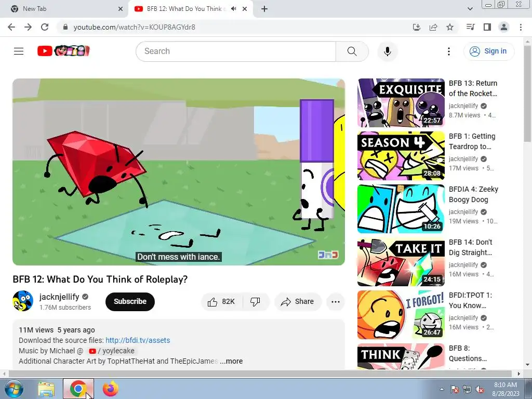This screenshot has height=399, width=532.
Task: Open more actions ellipsis under the video
Action: [x=335, y=302]
